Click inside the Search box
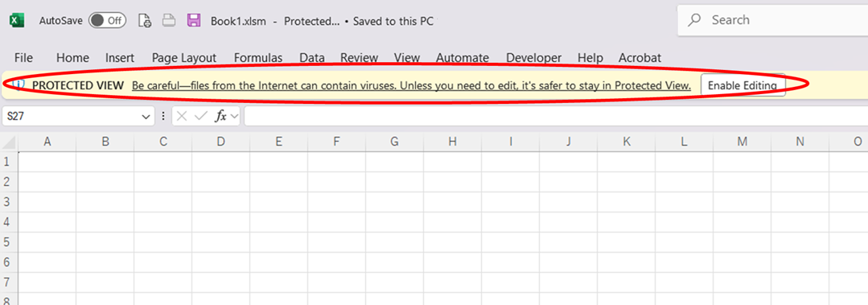The width and height of the screenshot is (868, 305). 773,20
